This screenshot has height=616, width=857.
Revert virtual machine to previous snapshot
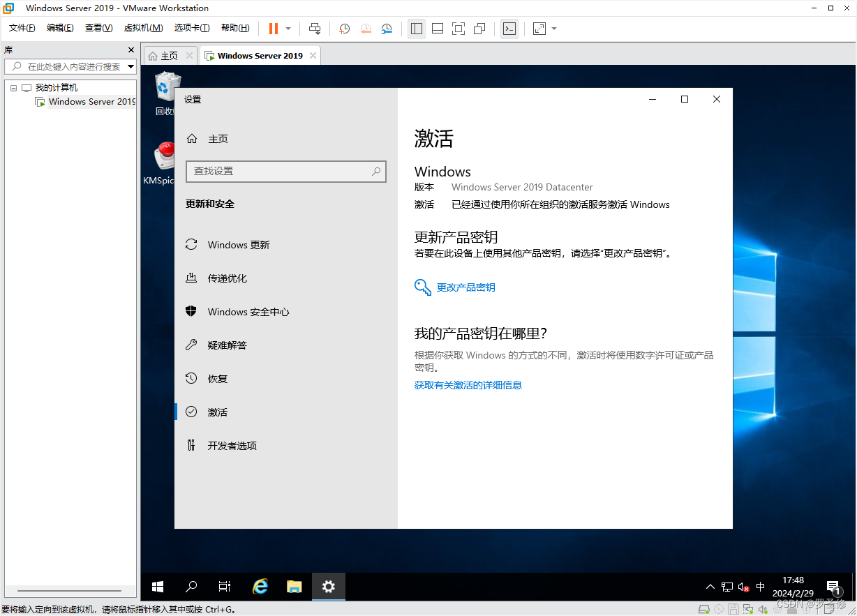click(x=366, y=29)
